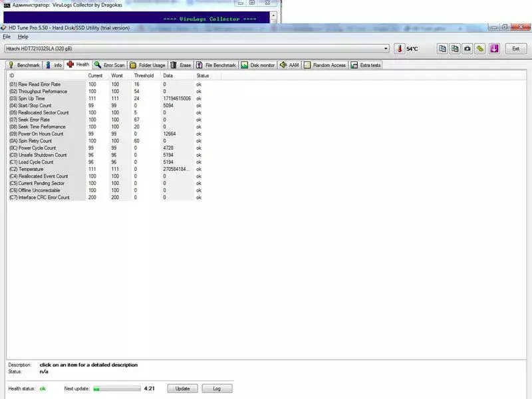Screen dimensions: 532x399
Task: Sort by the Current column header
Action: 97,76
